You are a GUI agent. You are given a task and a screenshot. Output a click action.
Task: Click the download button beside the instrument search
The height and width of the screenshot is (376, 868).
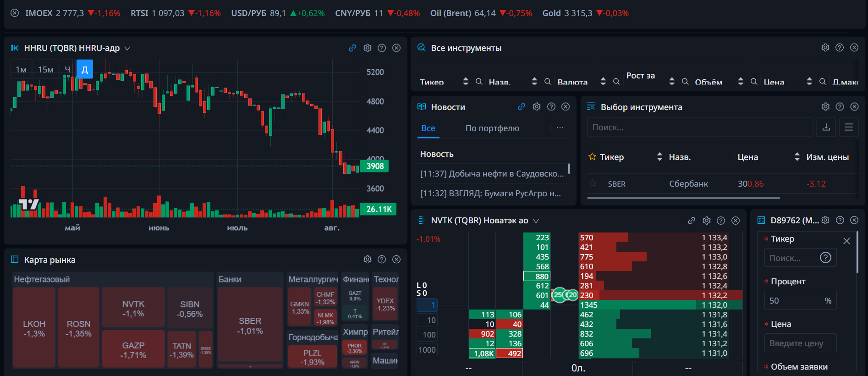click(826, 127)
